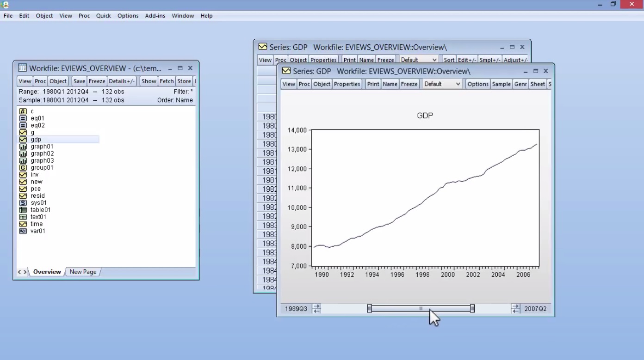Click the Sample: 1980Q1 2012Q4 line

71,100
